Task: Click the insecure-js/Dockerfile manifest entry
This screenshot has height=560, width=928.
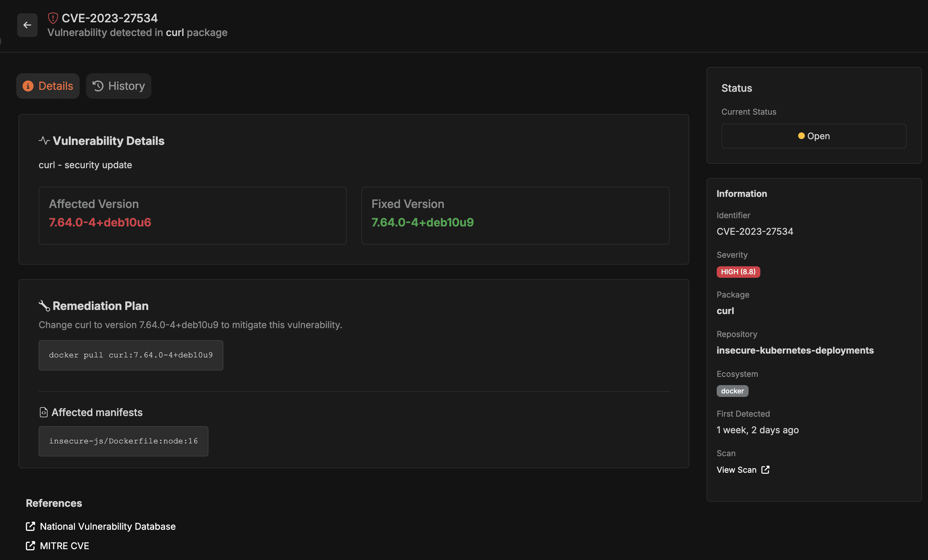Action: click(123, 441)
